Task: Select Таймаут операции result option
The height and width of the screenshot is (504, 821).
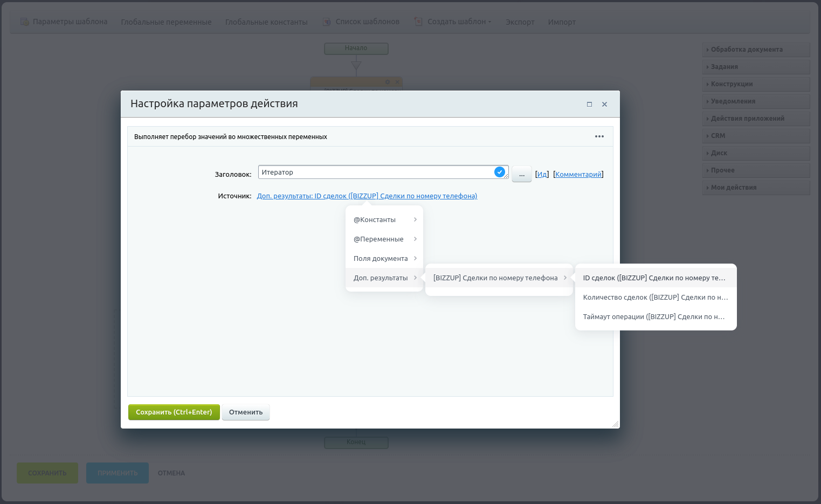Action: (x=656, y=317)
